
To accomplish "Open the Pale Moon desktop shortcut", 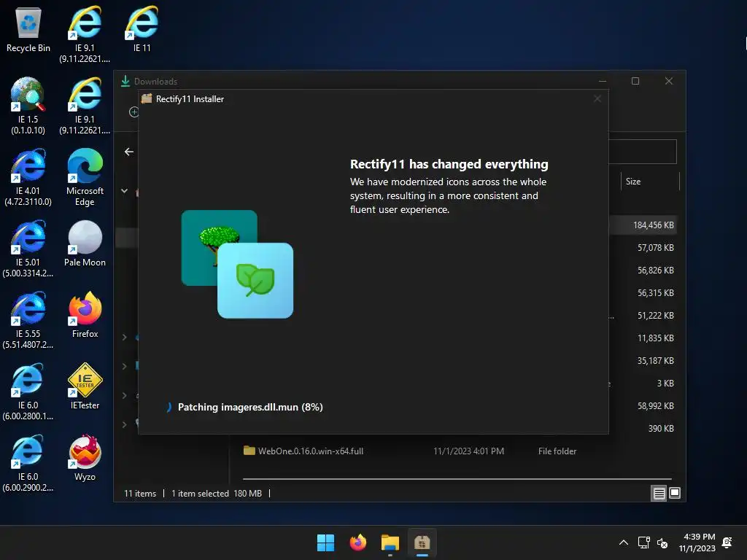I will (85, 244).
